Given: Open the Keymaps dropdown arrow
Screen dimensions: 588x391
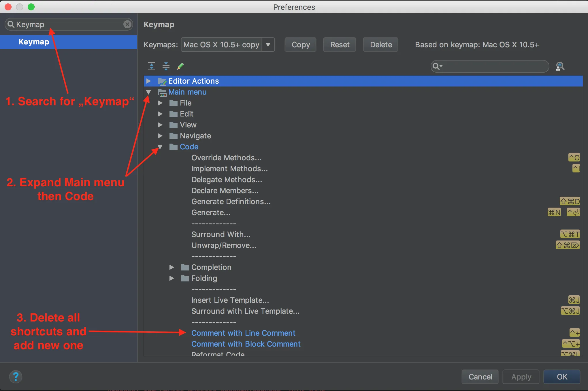Looking at the screenshot, I should click(268, 45).
